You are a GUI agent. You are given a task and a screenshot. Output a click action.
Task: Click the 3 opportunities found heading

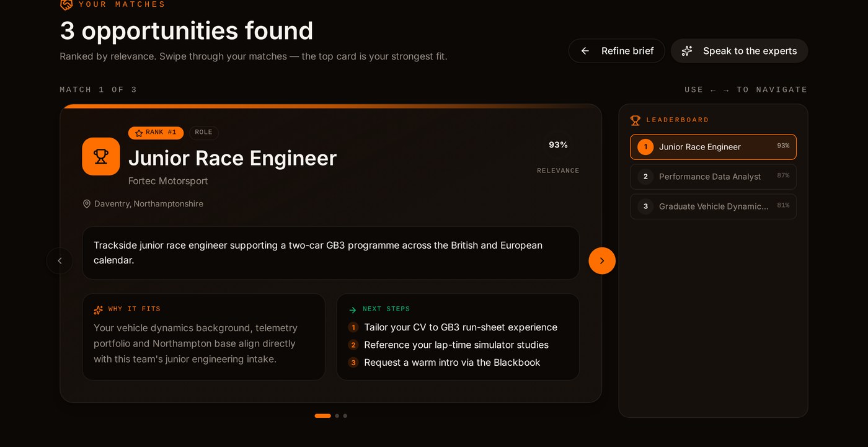tap(187, 31)
